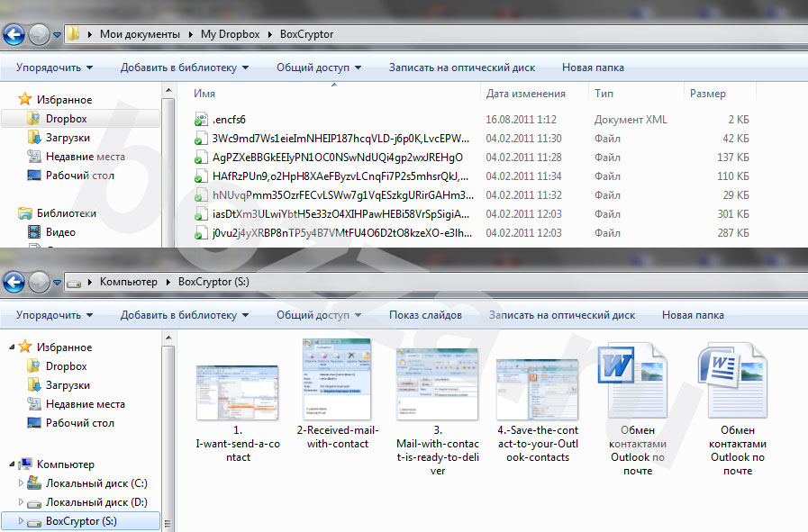808x532 pixels.
Task: Open recent pages dropdown in lower window
Action: coord(57,283)
